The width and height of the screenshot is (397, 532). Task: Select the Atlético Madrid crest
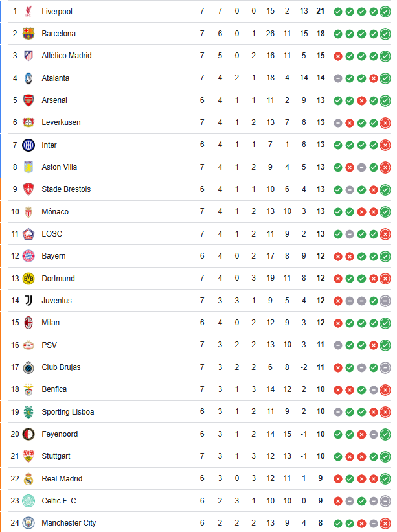[29, 56]
